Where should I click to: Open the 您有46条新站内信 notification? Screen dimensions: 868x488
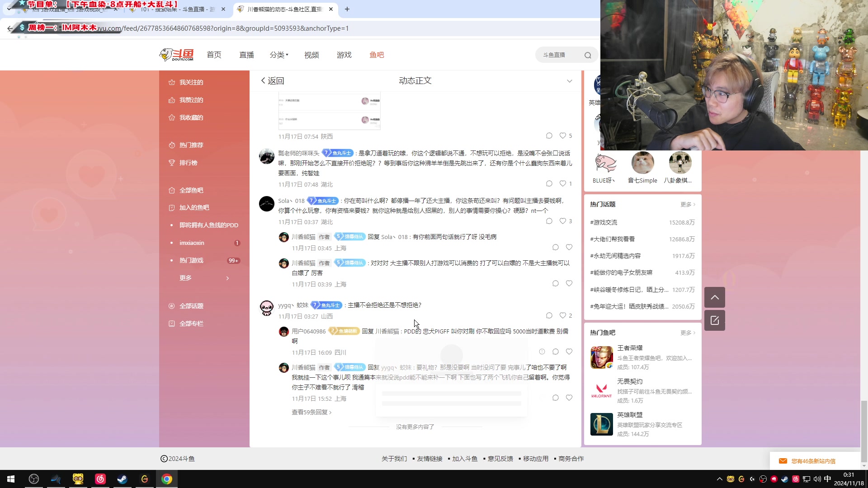tap(812, 461)
